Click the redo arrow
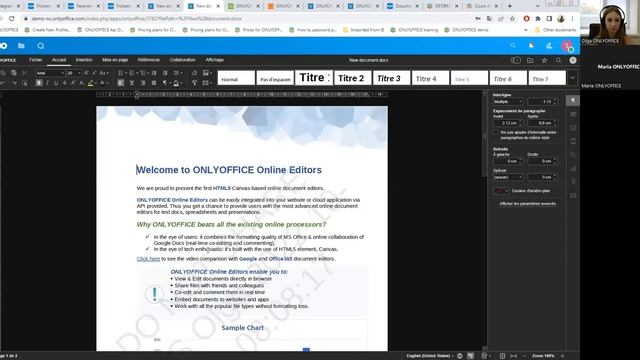Screen dimensions: 640x360 tap(14, 83)
